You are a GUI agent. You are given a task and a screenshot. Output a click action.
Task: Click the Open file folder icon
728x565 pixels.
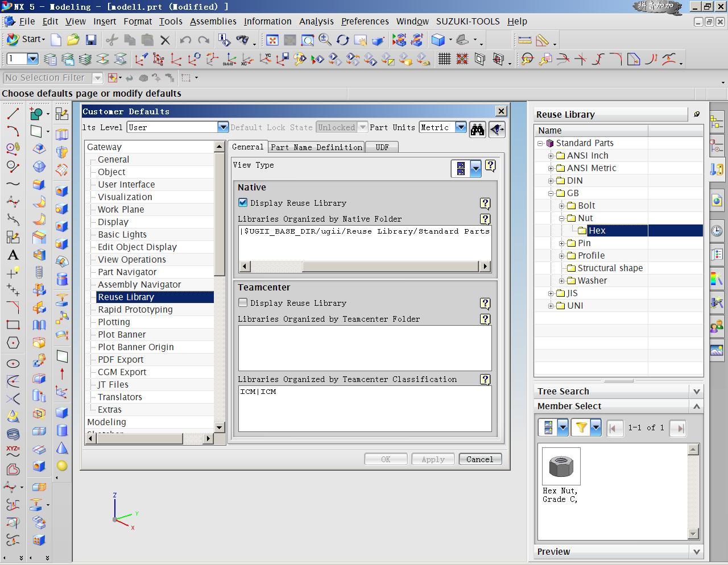click(73, 40)
